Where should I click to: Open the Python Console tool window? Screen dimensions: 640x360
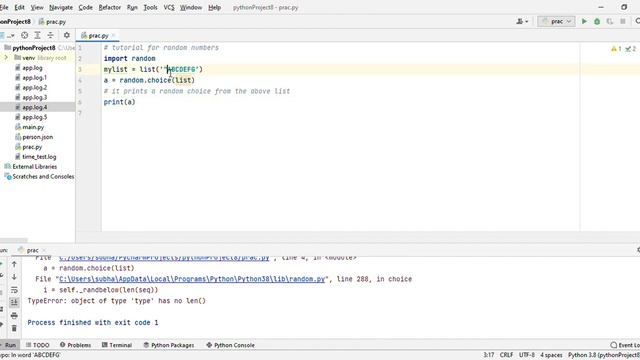pyautogui.click(x=230, y=345)
